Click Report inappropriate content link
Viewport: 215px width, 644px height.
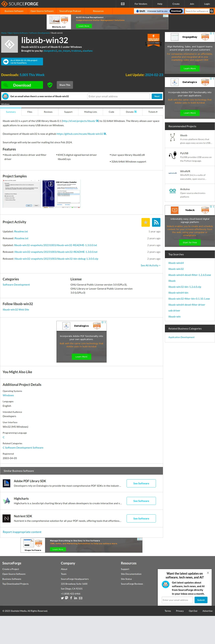pyautogui.click(x=22, y=532)
